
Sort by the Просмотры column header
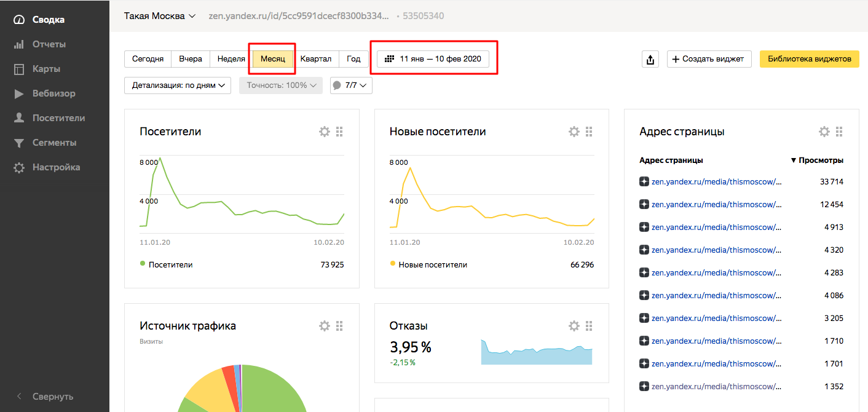817,160
